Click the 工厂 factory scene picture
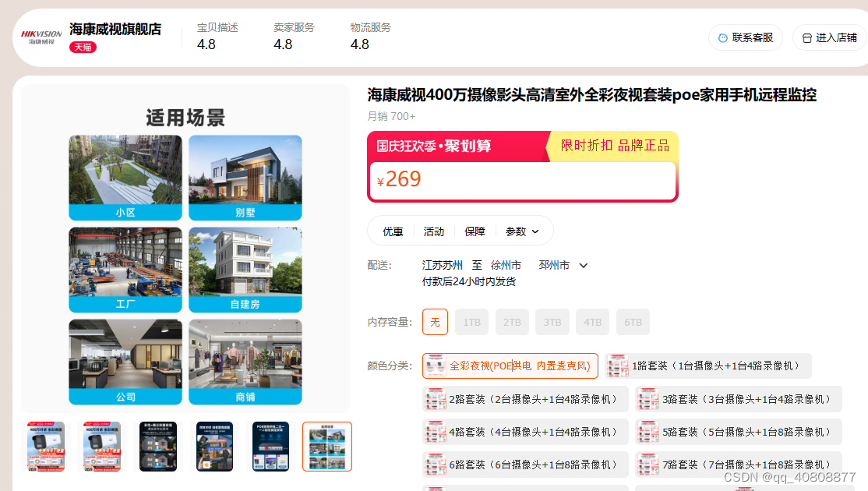Viewport: 868px width, 491px height. (125, 270)
